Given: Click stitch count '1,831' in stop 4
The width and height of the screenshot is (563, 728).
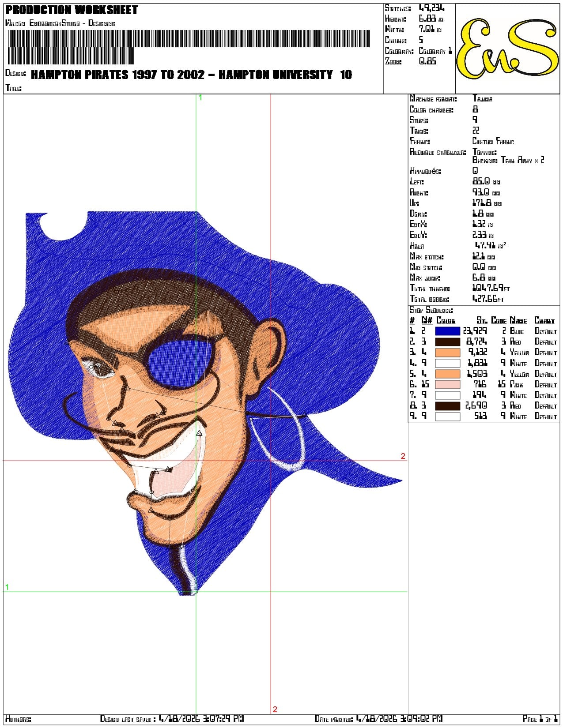Looking at the screenshot, I should [x=477, y=363].
